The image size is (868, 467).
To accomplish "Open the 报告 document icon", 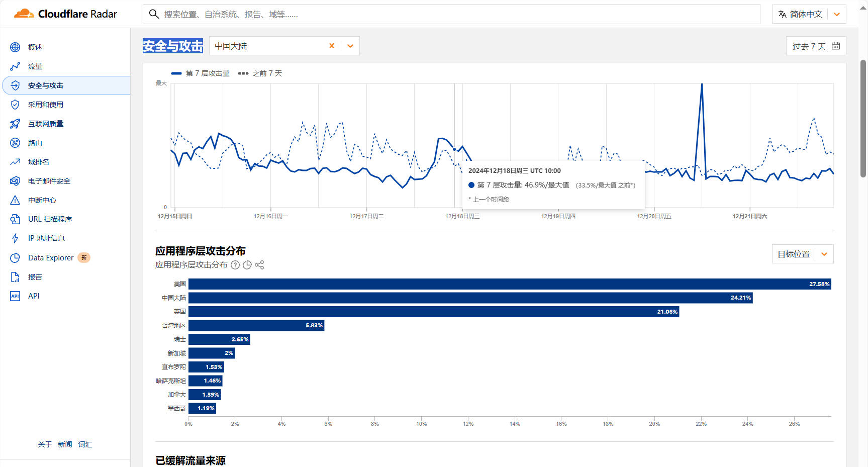I will point(15,277).
